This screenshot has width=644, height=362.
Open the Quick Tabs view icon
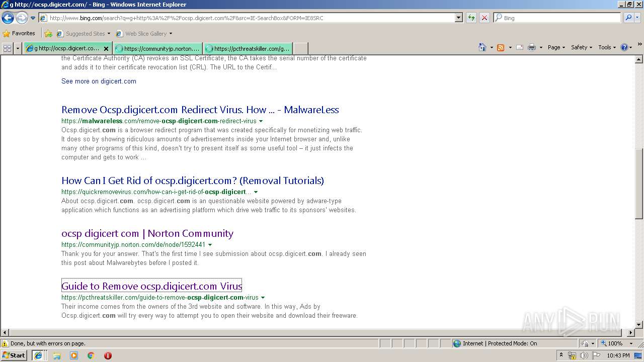click(x=8, y=48)
